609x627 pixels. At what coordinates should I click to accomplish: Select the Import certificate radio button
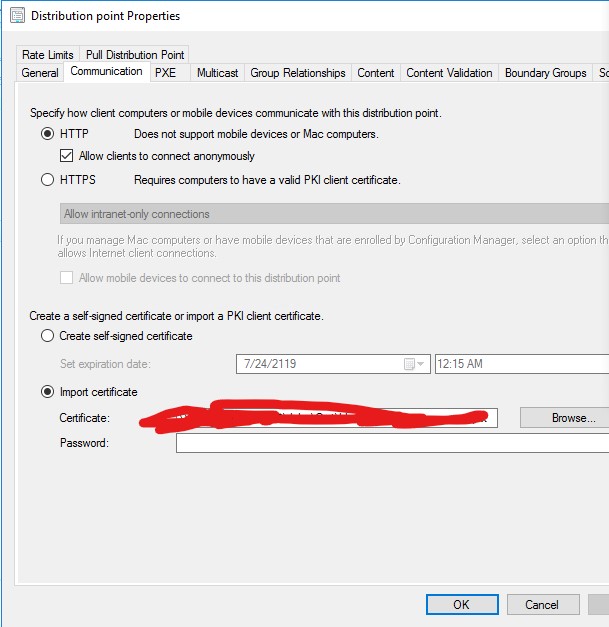tap(47, 392)
